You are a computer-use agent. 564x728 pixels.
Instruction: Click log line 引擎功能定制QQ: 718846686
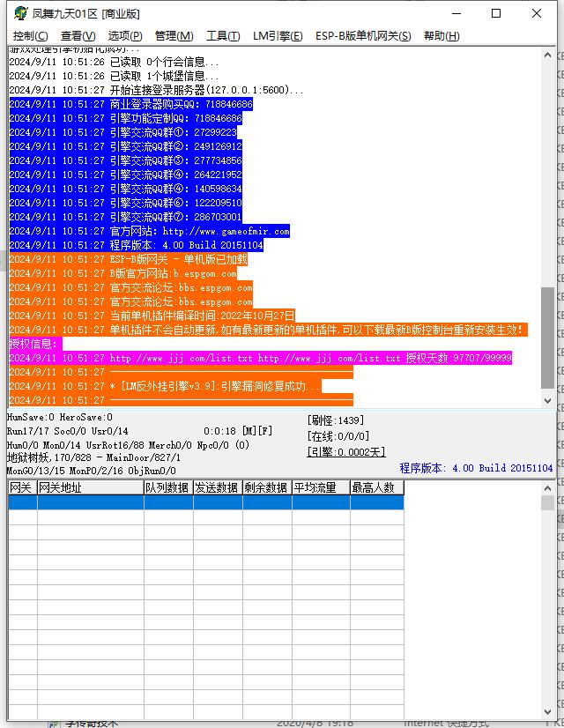pos(126,118)
